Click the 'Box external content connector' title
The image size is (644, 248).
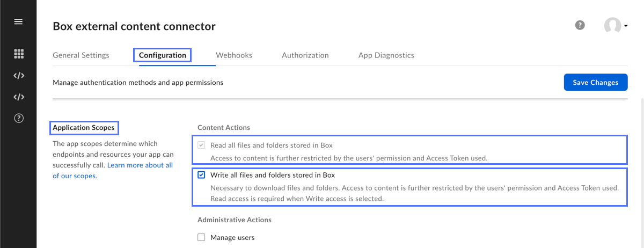(134, 26)
